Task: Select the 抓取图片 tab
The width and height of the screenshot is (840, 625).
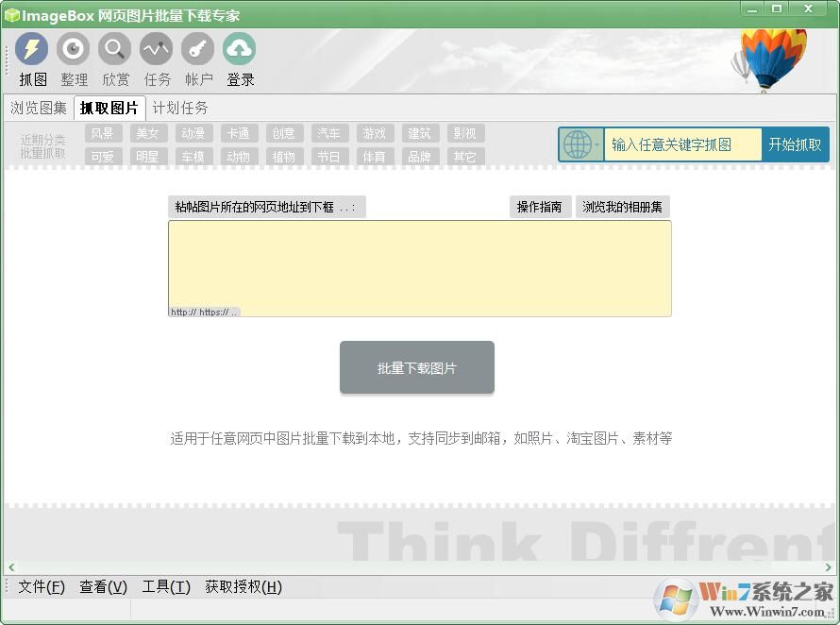Action: 109,109
